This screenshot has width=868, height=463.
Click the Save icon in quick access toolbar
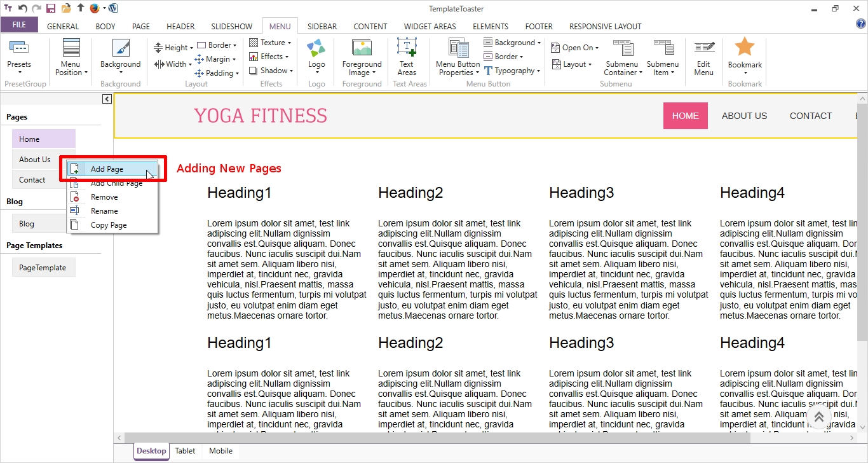(x=51, y=8)
